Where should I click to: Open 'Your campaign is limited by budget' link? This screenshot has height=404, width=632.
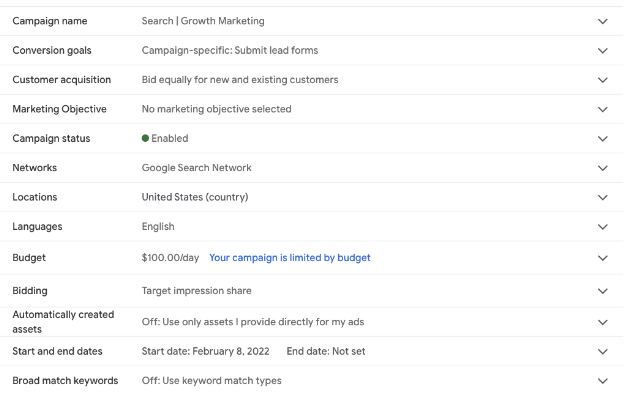point(289,258)
